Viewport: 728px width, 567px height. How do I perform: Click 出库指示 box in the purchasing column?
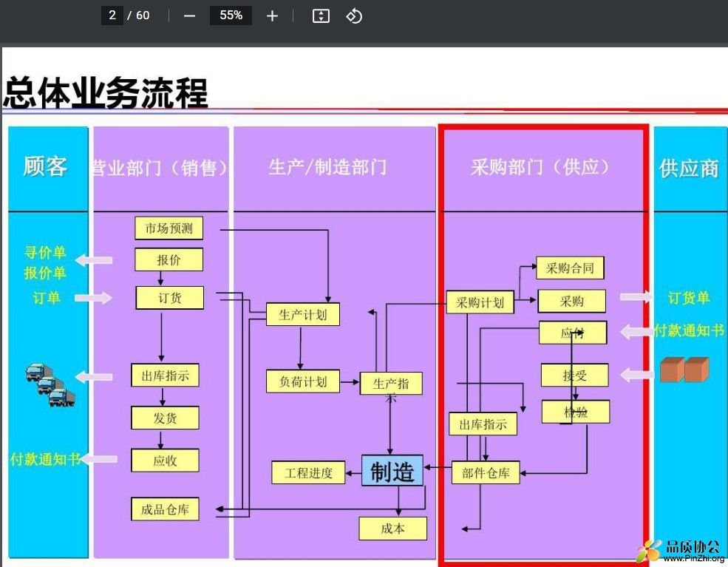(x=483, y=424)
